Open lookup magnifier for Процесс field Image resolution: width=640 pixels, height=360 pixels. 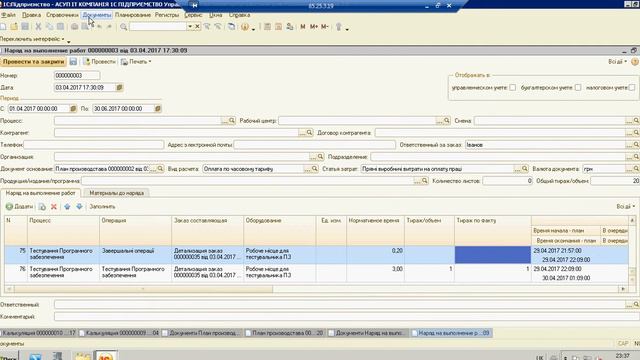[x=232, y=121]
